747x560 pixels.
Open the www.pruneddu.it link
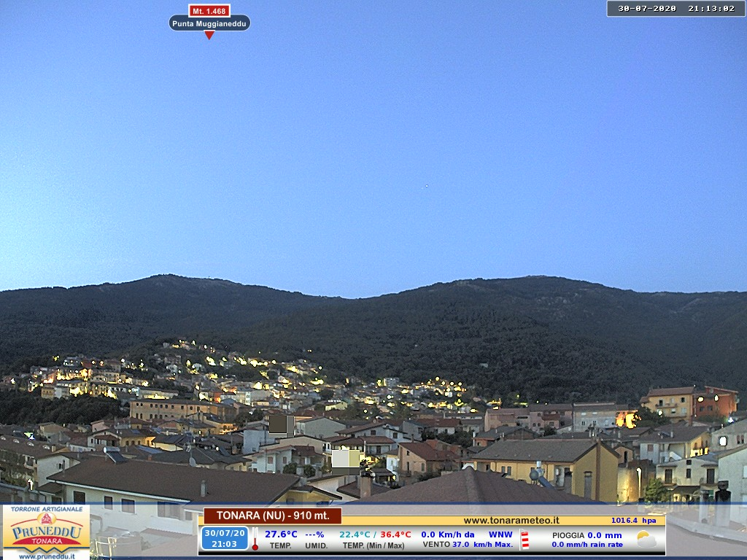pos(47,556)
